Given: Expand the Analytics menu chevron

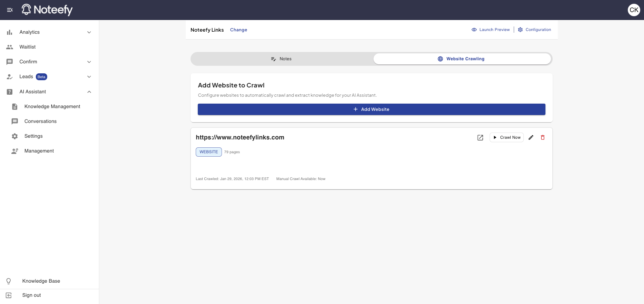Looking at the screenshot, I should pos(89,32).
